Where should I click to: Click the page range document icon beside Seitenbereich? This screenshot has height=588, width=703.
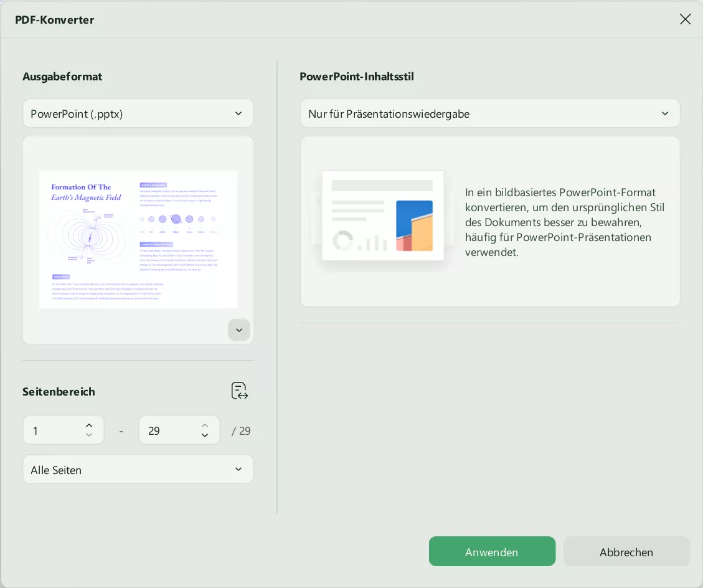tap(240, 391)
